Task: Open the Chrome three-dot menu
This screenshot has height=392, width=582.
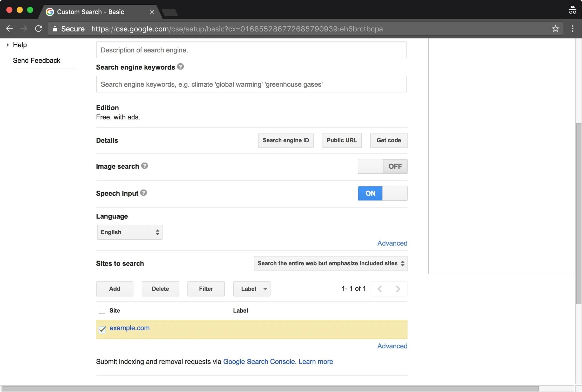Action: point(572,29)
